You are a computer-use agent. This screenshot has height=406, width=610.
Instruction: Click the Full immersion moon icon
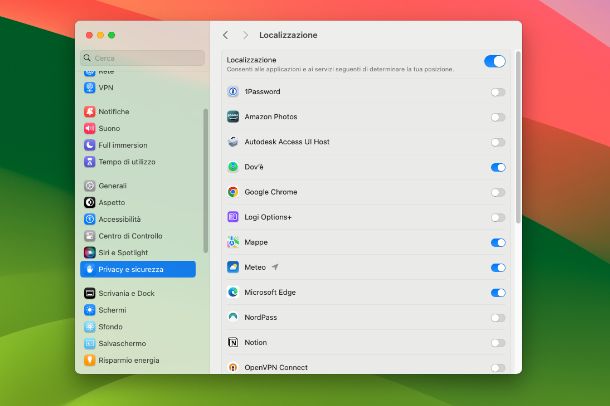[x=89, y=145]
